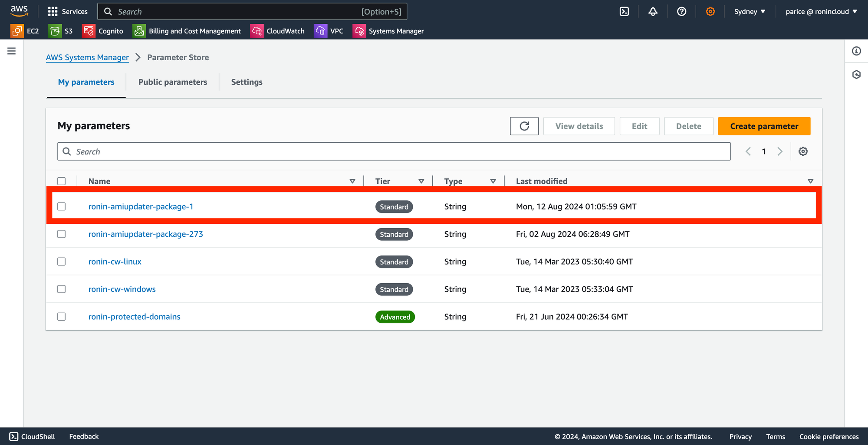Check the ronin-cw-linux row checkbox
This screenshot has width=868, height=445.
[x=62, y=262]
